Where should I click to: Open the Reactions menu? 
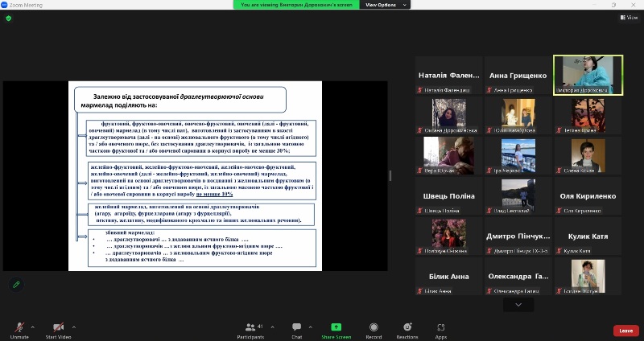tap(407, 328)
